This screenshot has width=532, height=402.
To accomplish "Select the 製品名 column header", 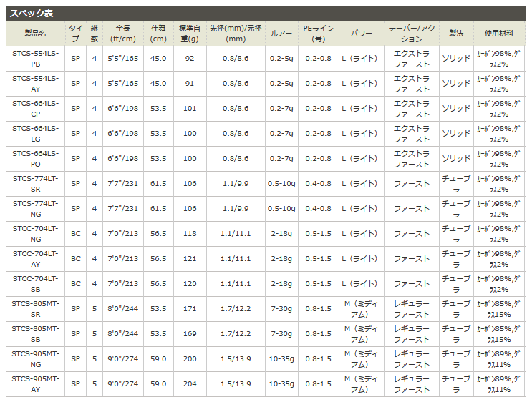I will [35, 34].
